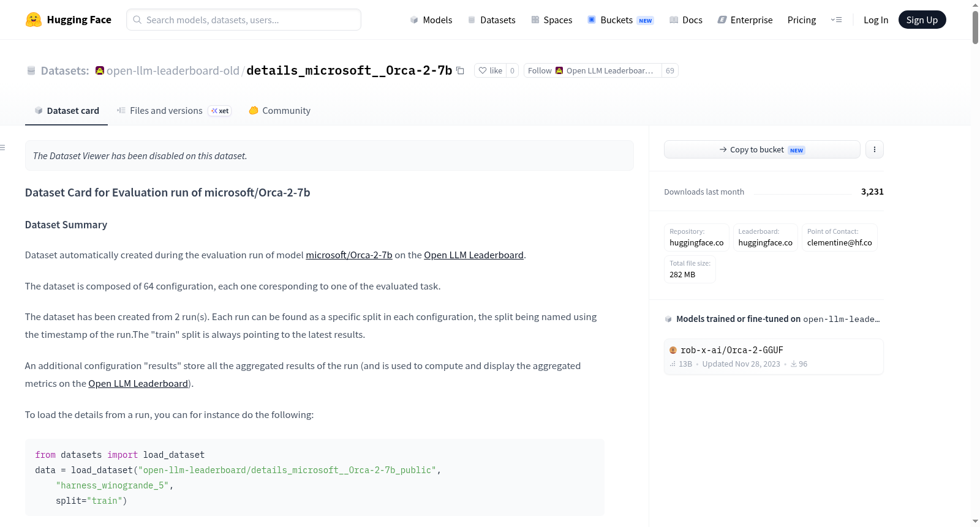Open the Community tab
The height and width of the screenshot is (527, 980).
[x=279, y=111]
